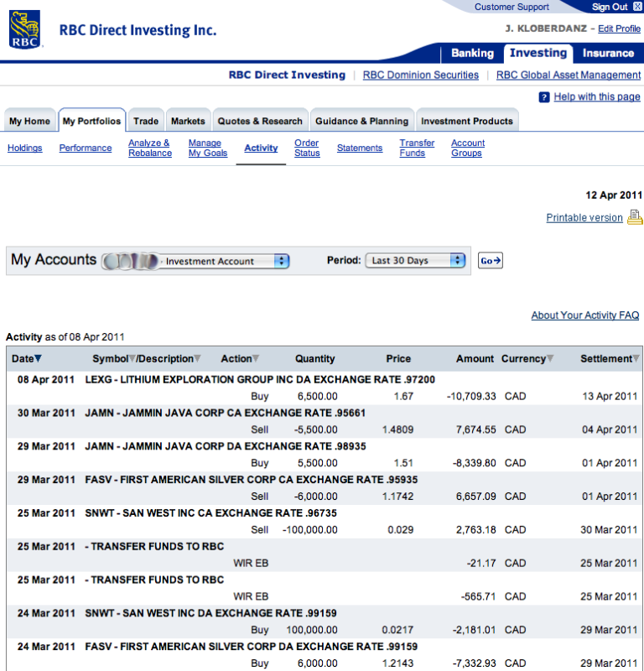This screenshot has width=644, height=671.
Task: Open About Your Activity FAQ link
Action: [585, 315]
